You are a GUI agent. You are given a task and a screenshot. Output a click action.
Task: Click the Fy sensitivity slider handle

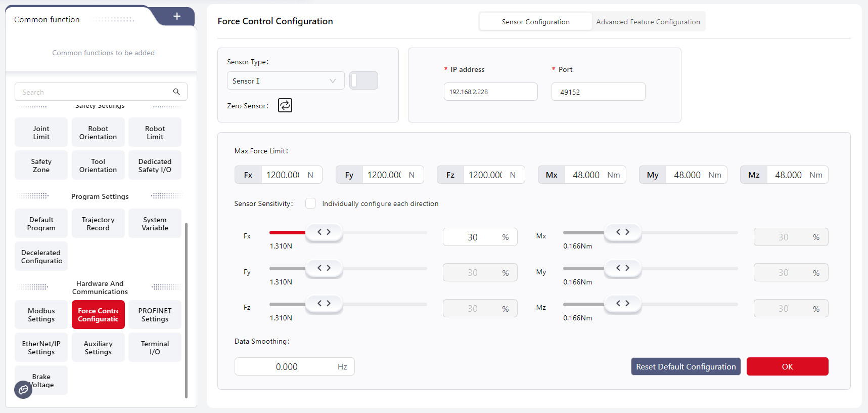click(x=324, y=268)
